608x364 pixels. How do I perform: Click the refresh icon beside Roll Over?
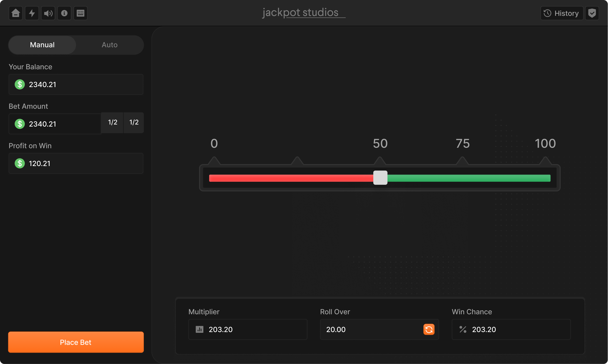point(429,329)
